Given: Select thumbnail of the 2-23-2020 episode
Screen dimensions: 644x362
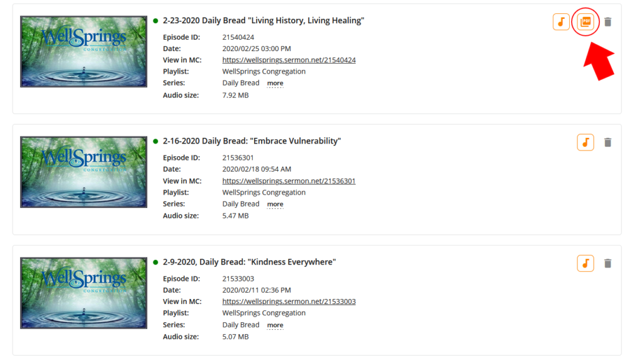Looking at the screenshot, I should [x=84, y=52].
